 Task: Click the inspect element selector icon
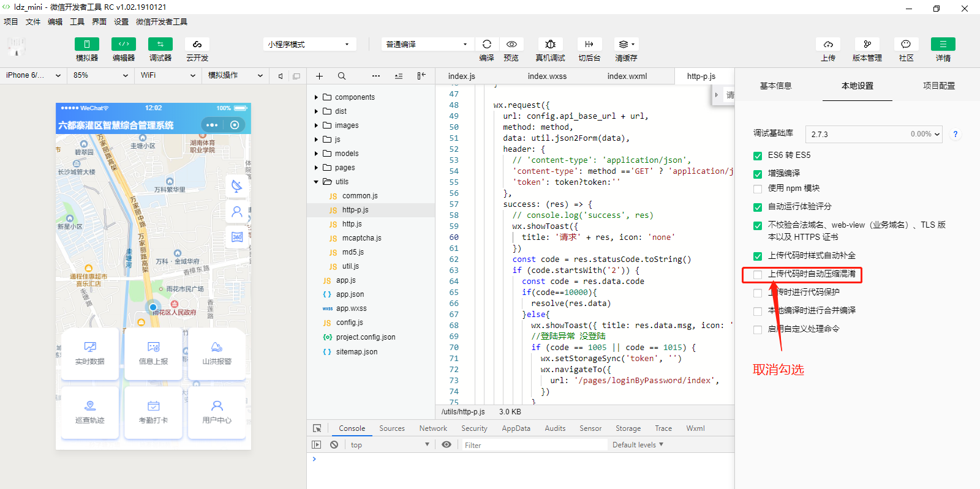(317, 428)
